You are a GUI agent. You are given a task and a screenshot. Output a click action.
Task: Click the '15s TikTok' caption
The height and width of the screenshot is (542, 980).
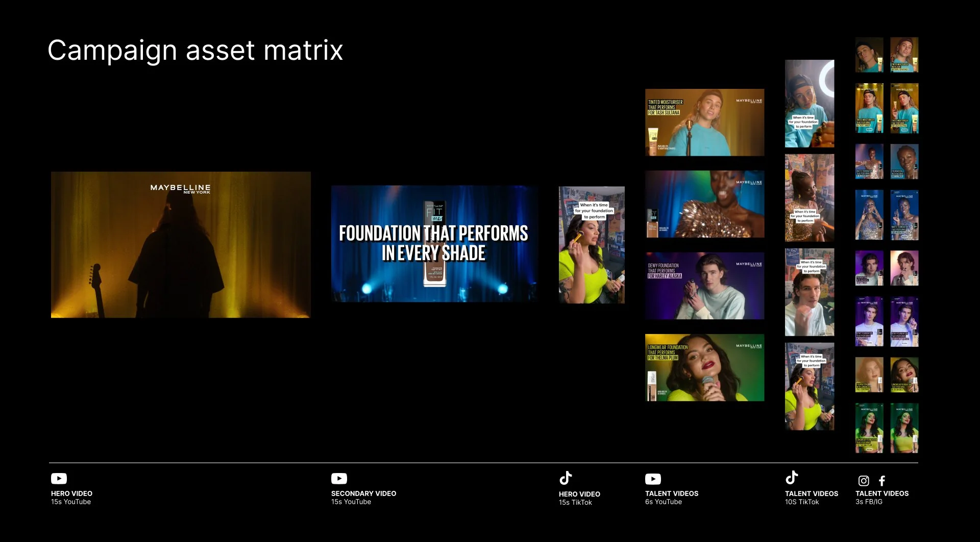[x=575, y=502]
